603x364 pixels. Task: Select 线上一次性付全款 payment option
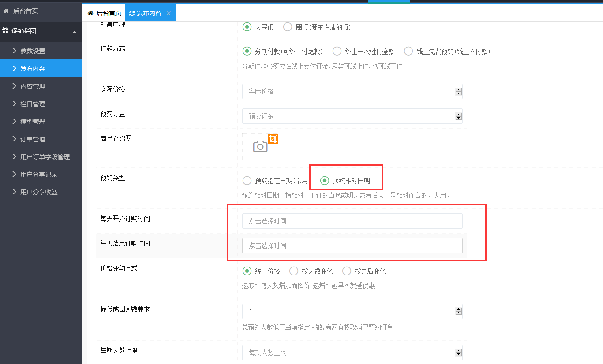337,51
